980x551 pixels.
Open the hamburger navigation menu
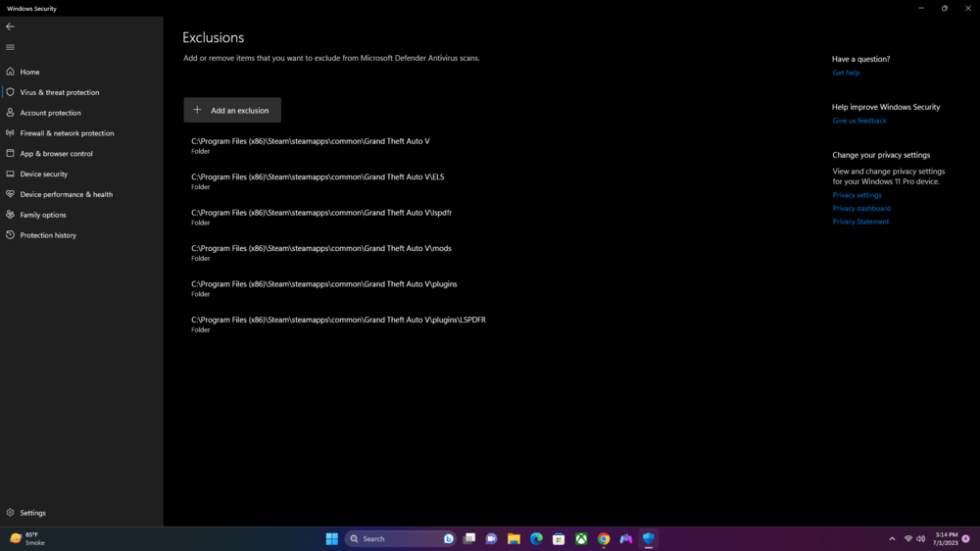[10, 47]
